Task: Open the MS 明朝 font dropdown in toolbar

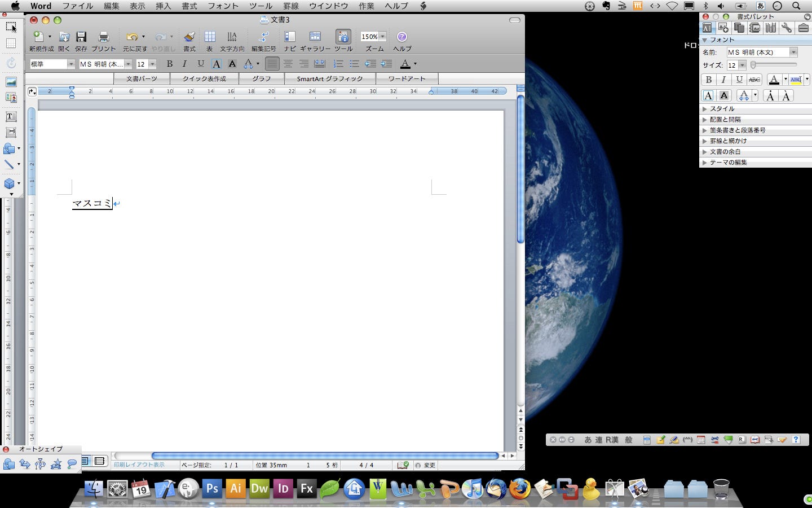Action: click(129, 64)
